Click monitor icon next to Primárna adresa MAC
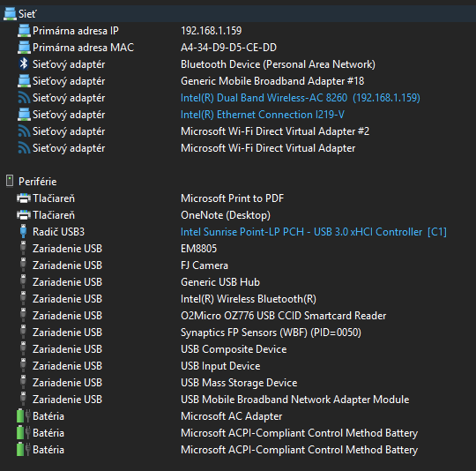 [24, 48]
